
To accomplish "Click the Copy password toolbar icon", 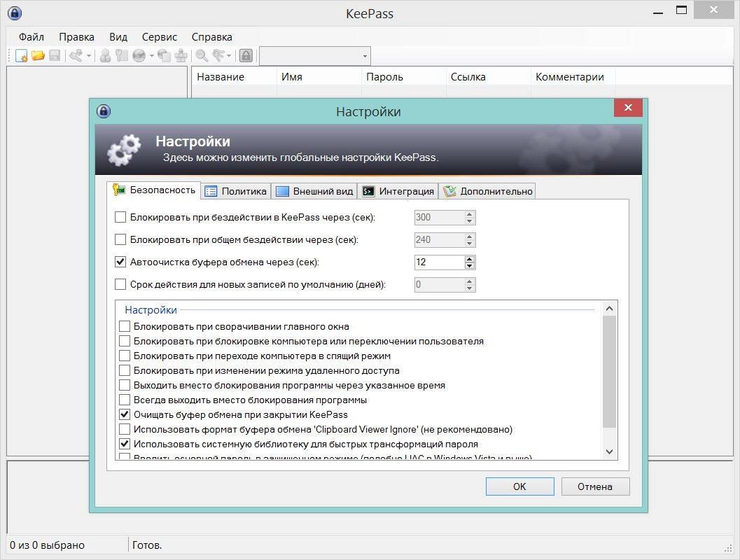I will pos(122,56).
